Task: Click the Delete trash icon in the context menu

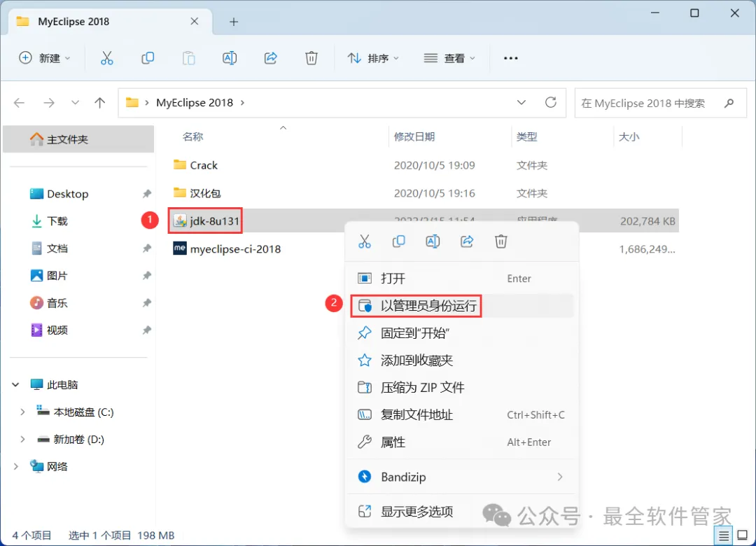Action: pyautogui.click(x=501, y=241)
